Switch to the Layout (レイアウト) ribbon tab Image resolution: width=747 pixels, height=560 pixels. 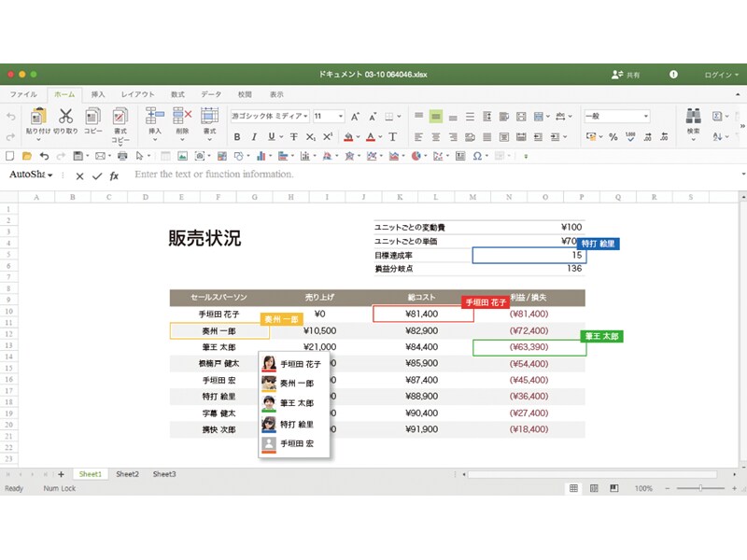(x=137, y=94)
